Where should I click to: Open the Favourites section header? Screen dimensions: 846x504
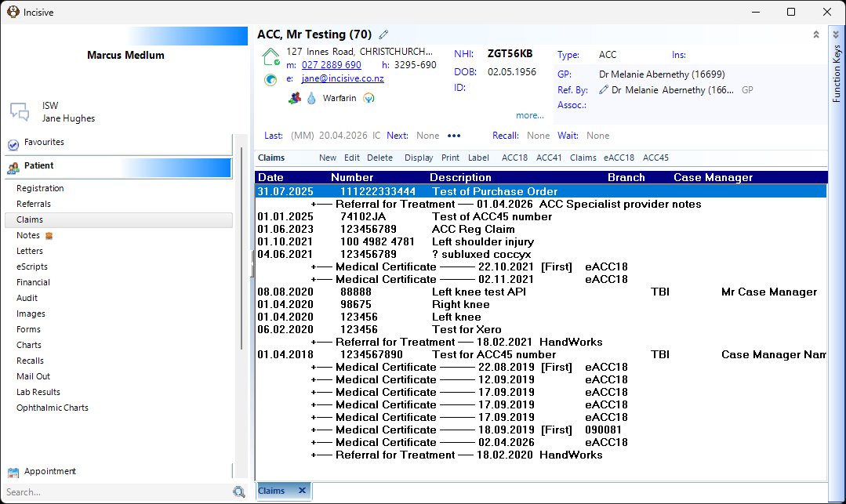118,143
